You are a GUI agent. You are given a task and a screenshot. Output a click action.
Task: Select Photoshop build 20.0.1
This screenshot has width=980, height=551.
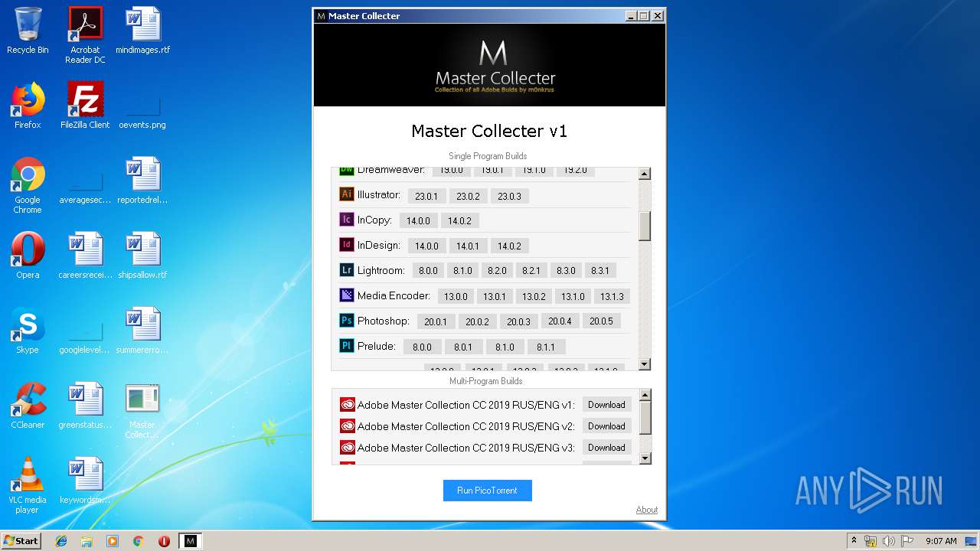436,321
